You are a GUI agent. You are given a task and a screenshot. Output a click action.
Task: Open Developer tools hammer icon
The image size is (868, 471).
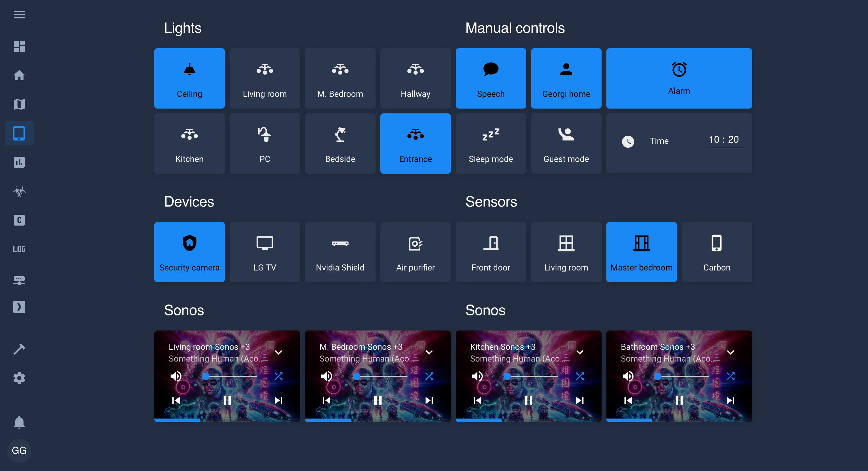(19, 349)
